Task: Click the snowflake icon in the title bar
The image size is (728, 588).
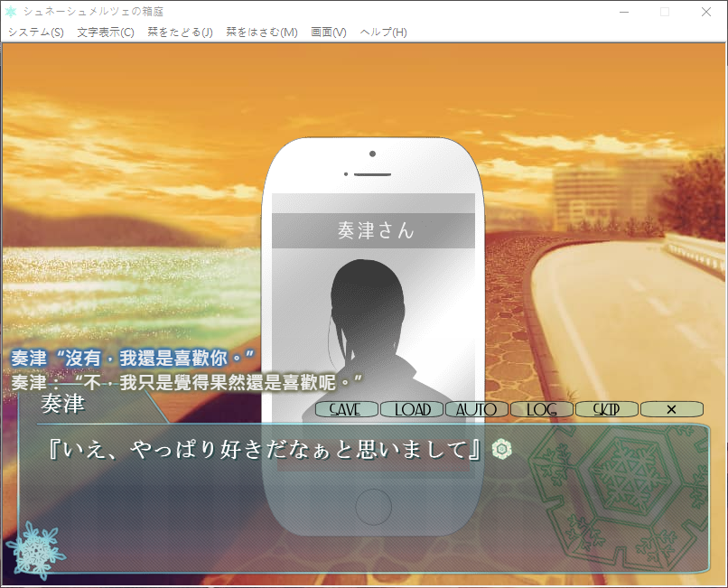Action: 11,12
